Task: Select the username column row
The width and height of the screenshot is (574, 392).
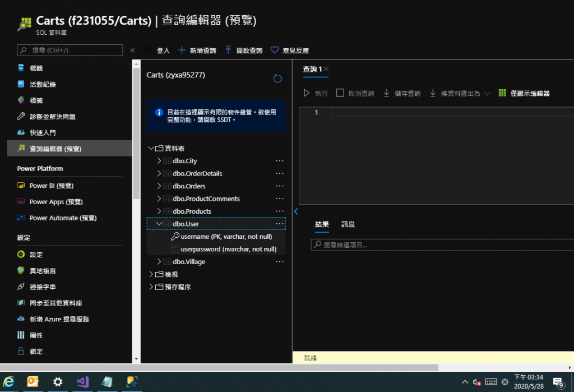Action: (216, 236)
